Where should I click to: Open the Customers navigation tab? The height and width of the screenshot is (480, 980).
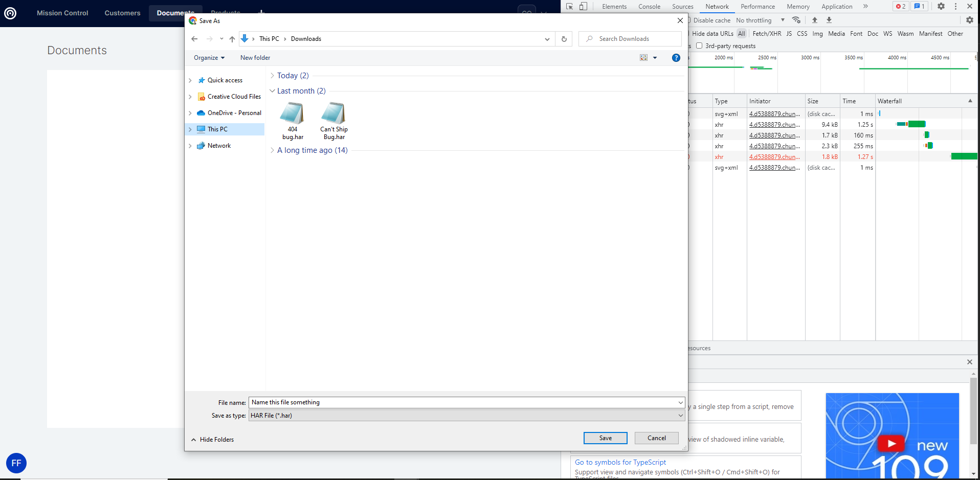tap(122, 13)
